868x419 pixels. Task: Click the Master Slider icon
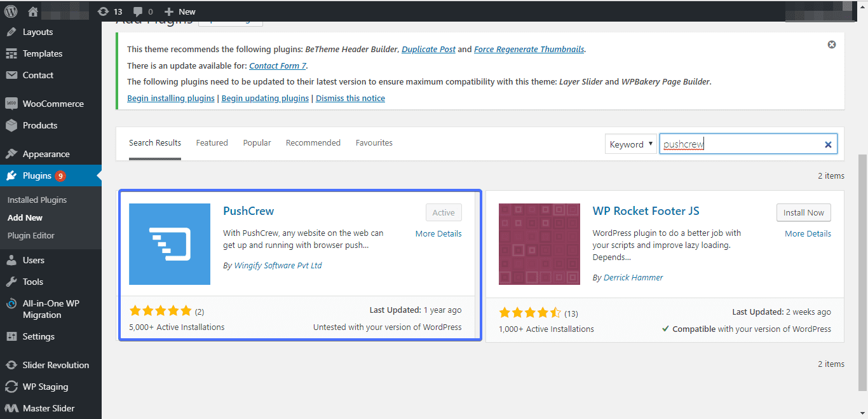(11, 408)
